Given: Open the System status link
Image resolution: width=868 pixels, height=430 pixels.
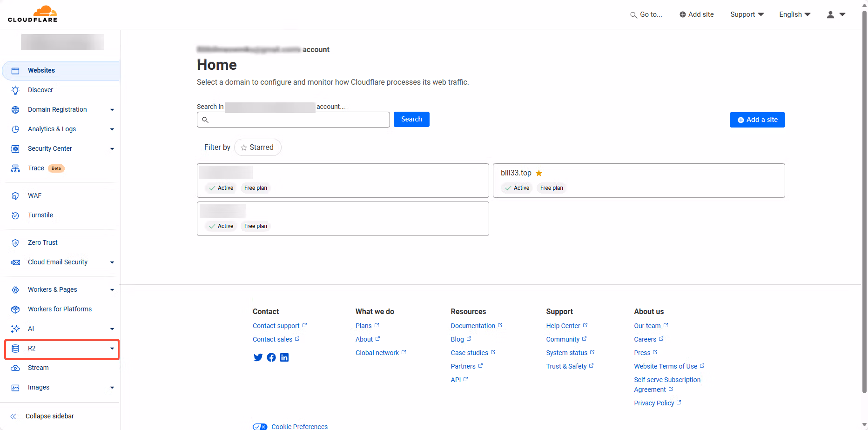Looking at the screenshot, I should [x=570, y=353].
